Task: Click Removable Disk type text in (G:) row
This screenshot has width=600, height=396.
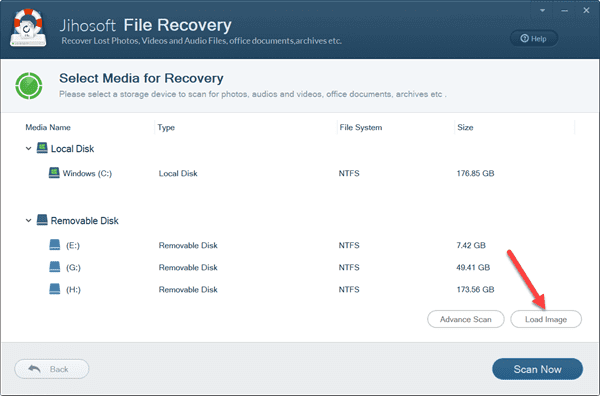Action: [x=188, y=267]
